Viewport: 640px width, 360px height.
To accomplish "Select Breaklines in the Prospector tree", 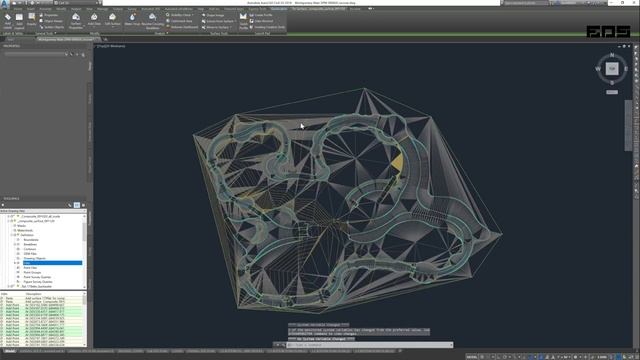I will tap(30, 244).
